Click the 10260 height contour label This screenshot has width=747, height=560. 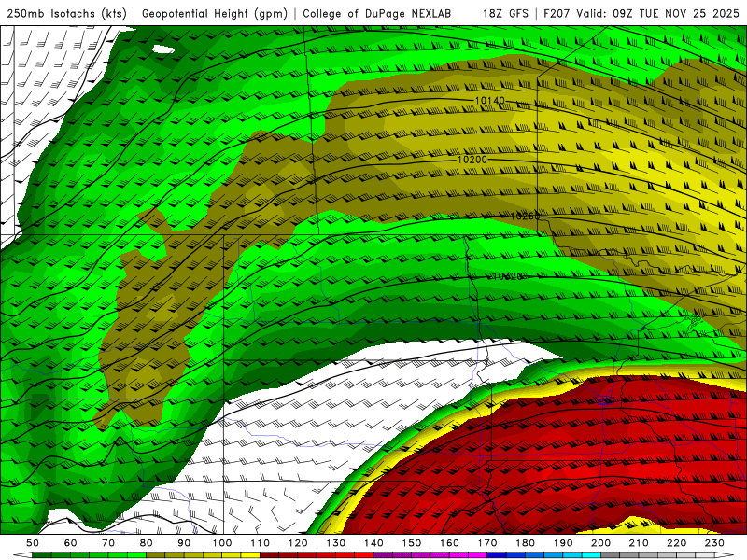525,217
